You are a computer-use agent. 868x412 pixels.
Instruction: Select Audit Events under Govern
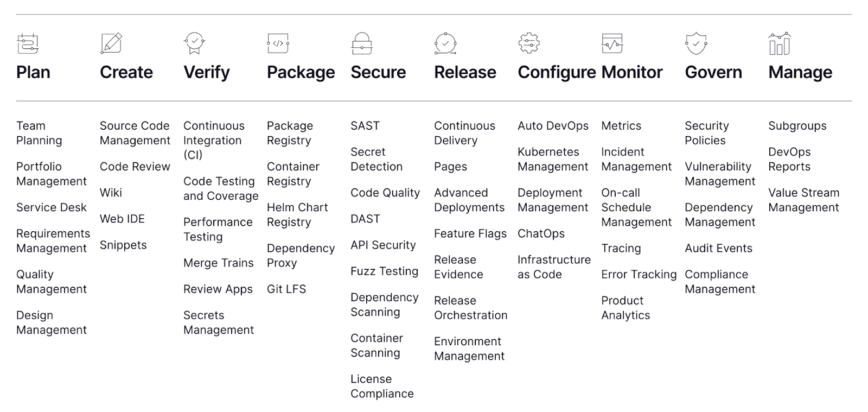tap(718, 248)
